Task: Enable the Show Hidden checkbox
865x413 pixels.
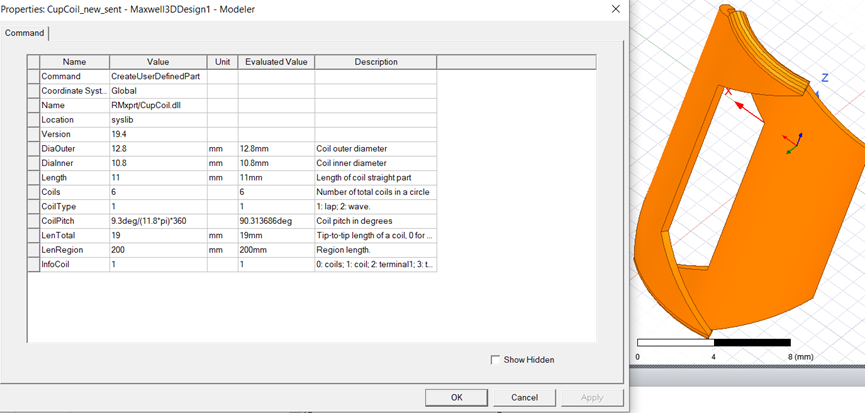Action: 495,360
